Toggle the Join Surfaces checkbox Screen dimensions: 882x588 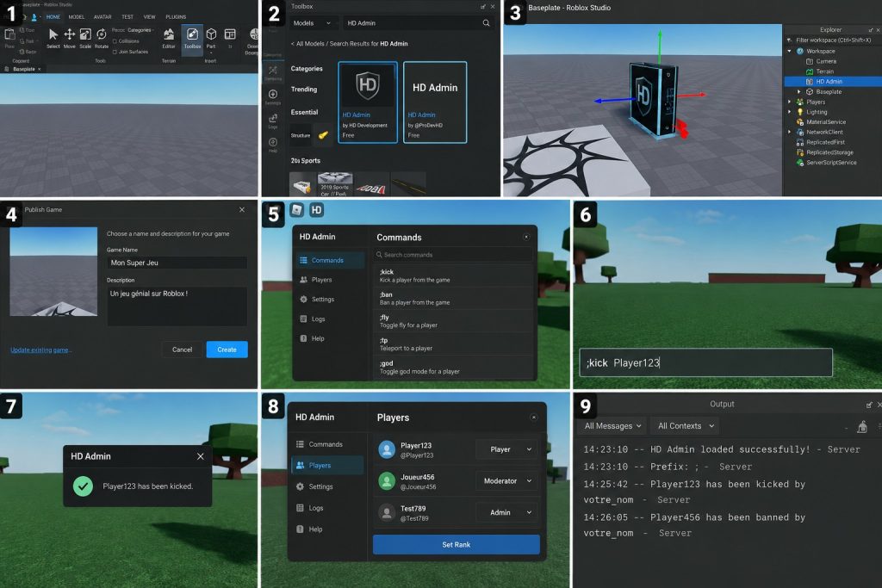(115, 52)
